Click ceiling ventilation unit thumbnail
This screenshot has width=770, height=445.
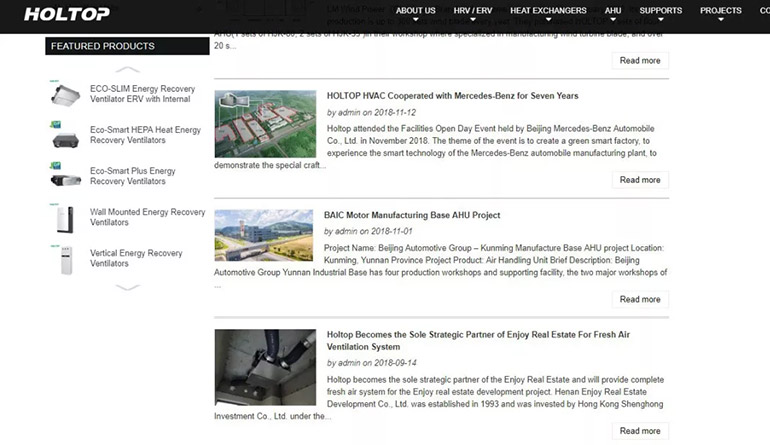[x=265, y=367]
